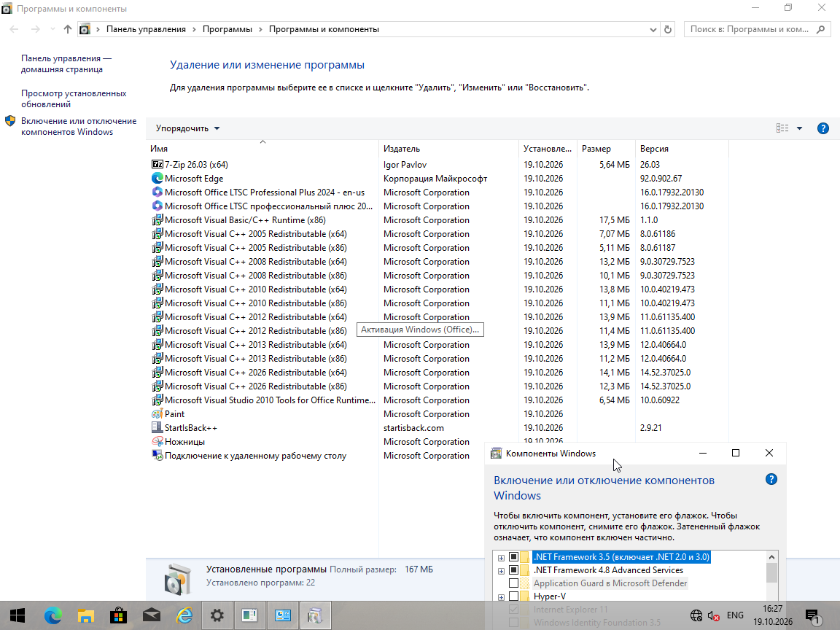Open File Explorer from the taskbar
The image size is (840, 630).
(x=86, y=615)
